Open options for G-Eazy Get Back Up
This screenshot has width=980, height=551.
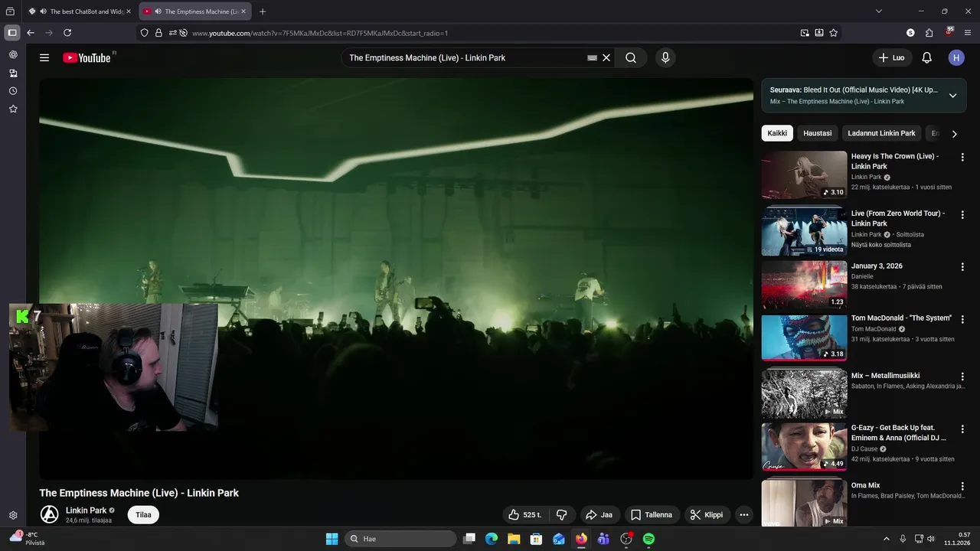coord(962,429)
